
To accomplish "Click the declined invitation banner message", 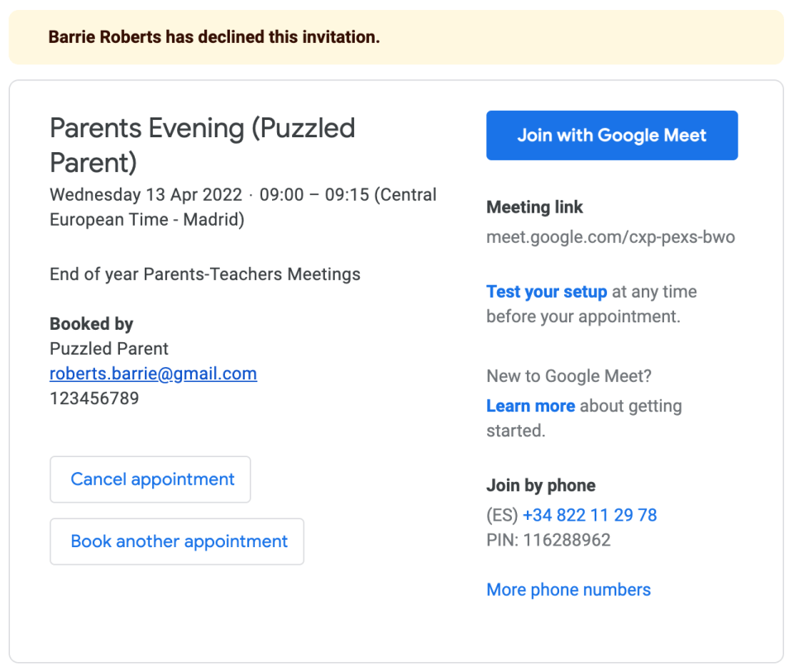I will click(214, 37).
